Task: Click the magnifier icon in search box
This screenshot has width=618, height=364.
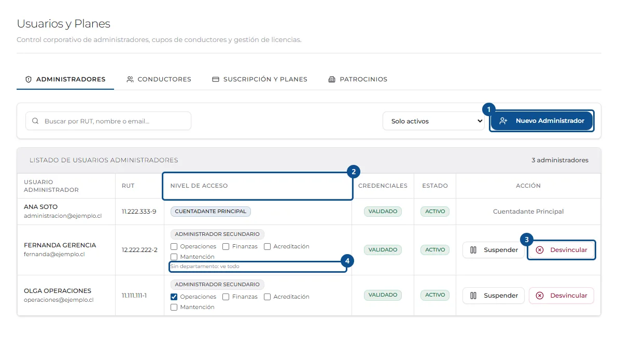Action: (x=35, y=121)
